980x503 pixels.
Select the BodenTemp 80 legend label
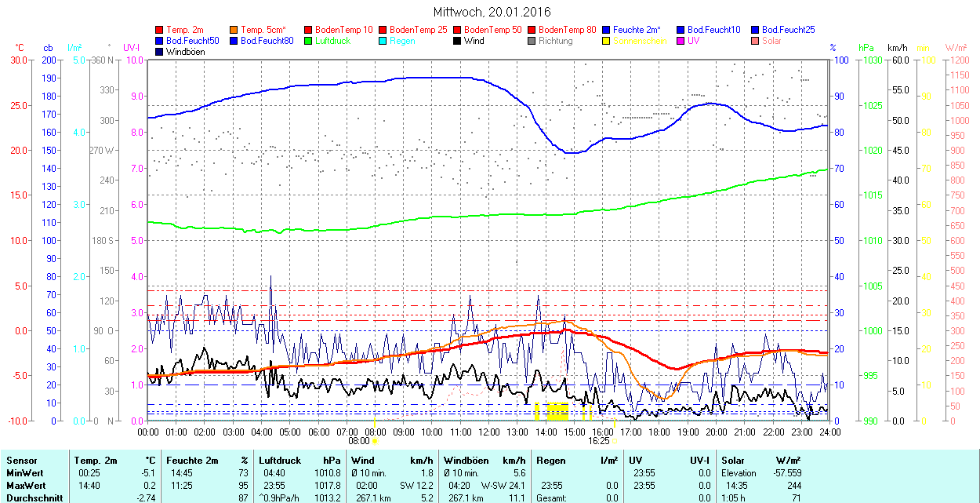[567, 30]
